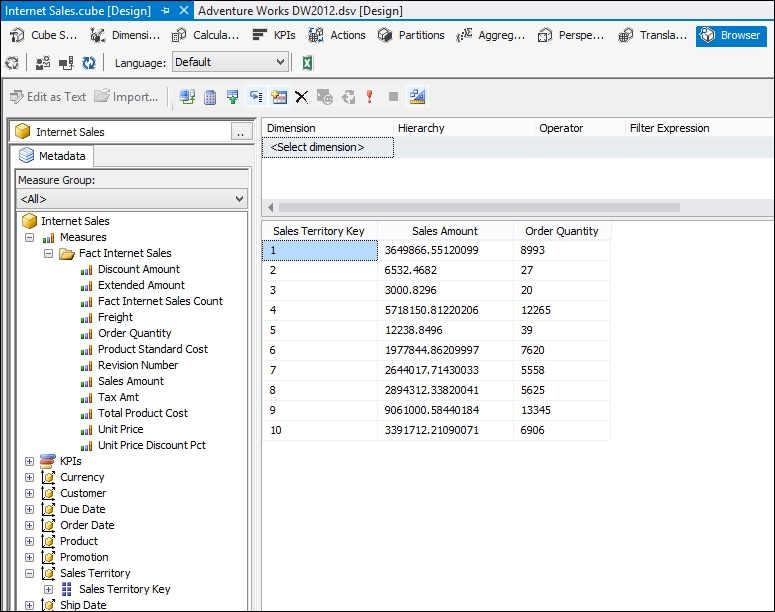
Task: Select the Sales Amount measure
Action: [131, 381]
